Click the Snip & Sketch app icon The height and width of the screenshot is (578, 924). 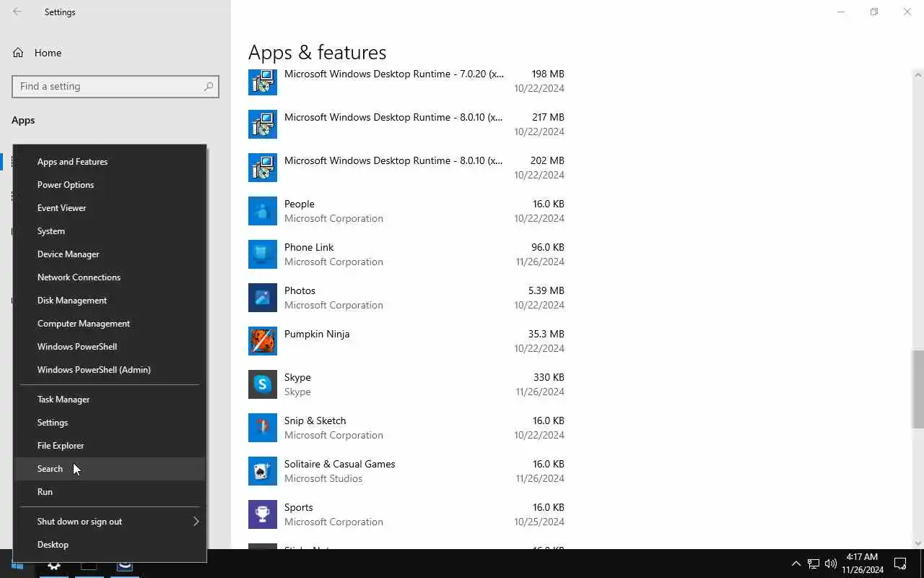pos(263,428)
